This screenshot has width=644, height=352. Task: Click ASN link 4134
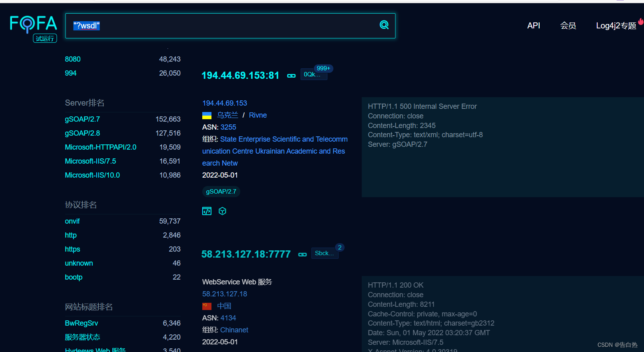point(228,318)
